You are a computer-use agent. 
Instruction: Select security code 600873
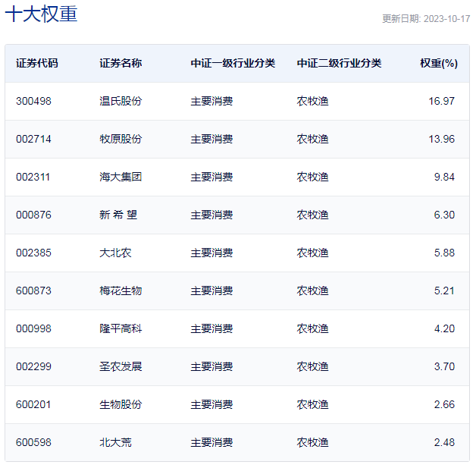33,291
